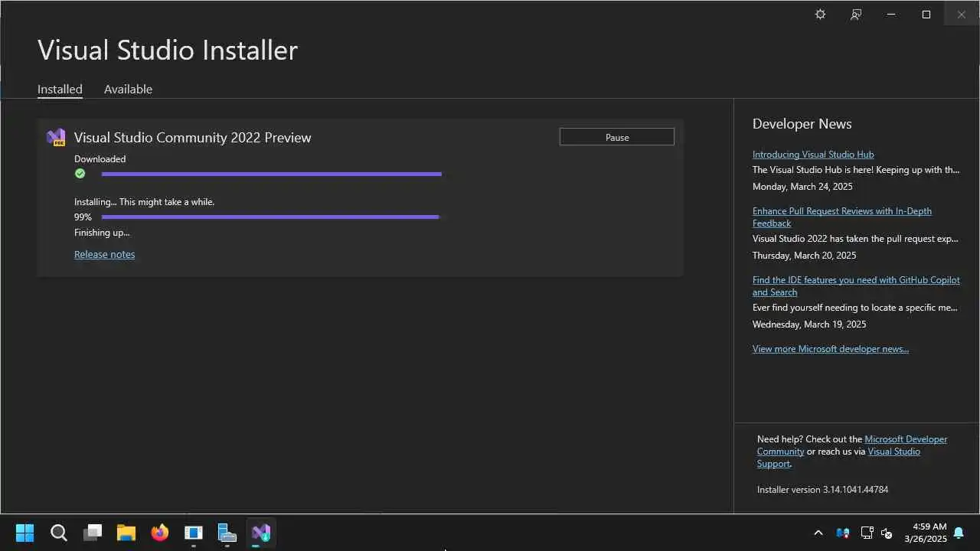Switch to the Installed tab
The height and width of the screenshot is (551, 980).
click(x=60, y=89)
